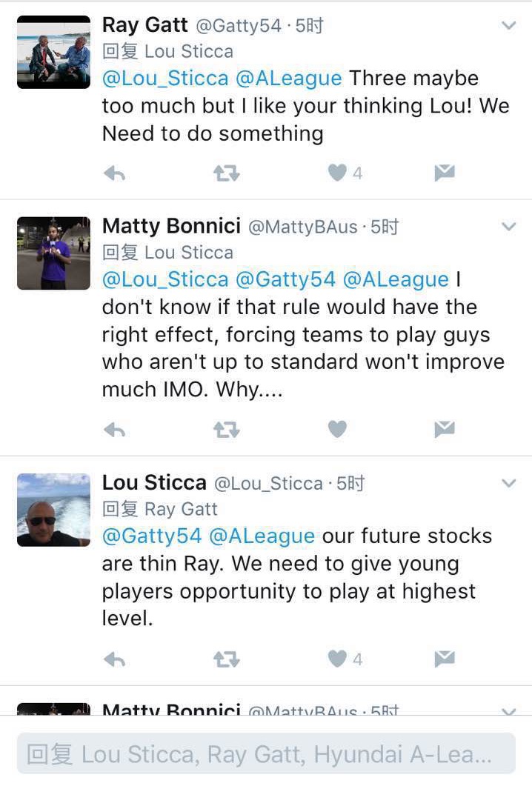532x786 pixels.
Task: Retweet Matty Bonnici's tweet
Action: 225,429
